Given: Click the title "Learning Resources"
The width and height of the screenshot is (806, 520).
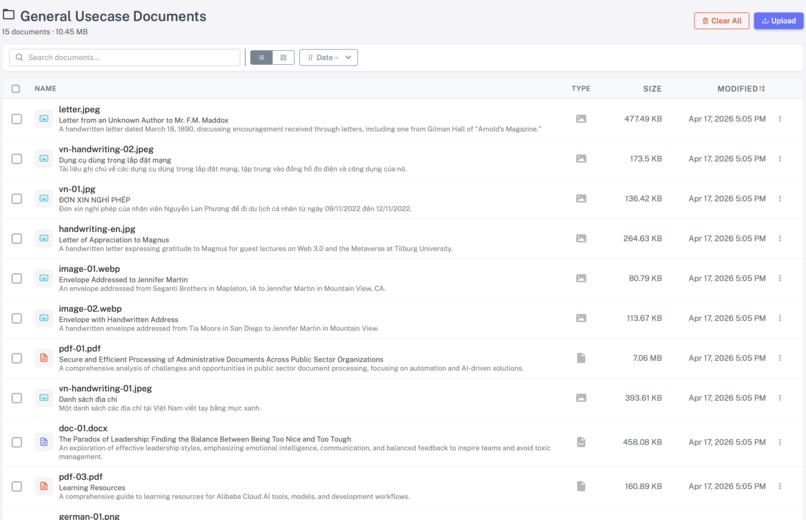Looking at the screenshot, I should (x=92, y=488).
